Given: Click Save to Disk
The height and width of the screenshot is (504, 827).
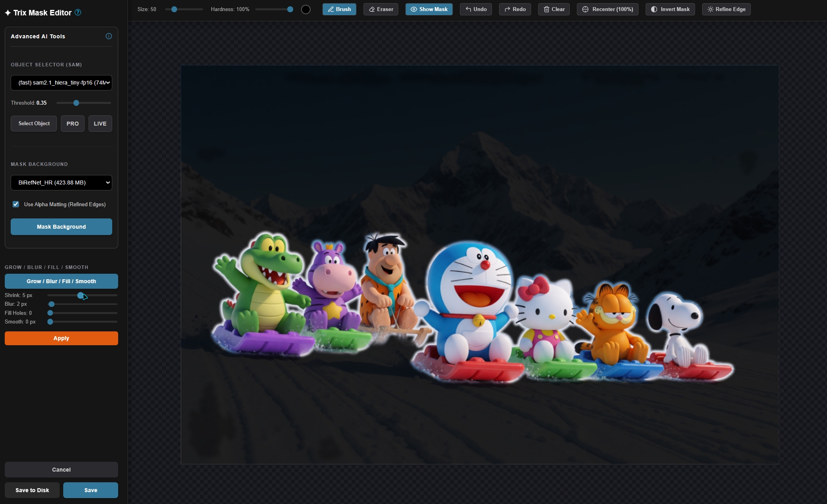Looking at the screenshot, I should click(x=32, y=490).
